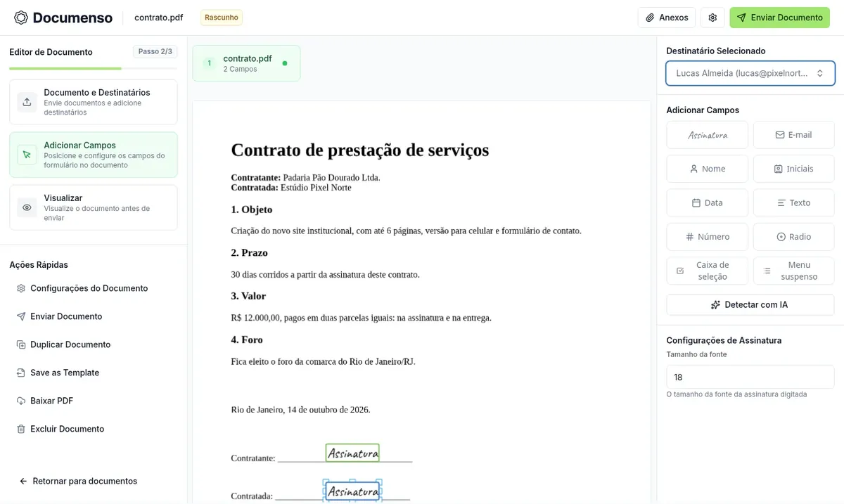Click the Tamanho da fonte input field

[x=750, y=377]
